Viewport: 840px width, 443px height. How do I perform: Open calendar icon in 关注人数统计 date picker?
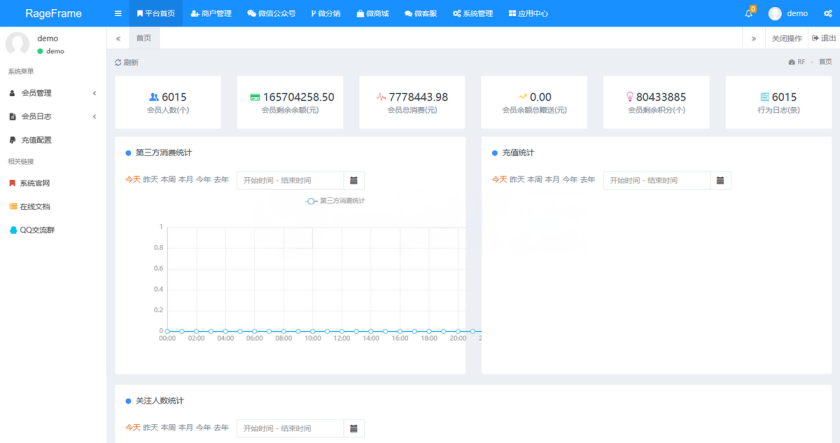[x=354, y=429]
